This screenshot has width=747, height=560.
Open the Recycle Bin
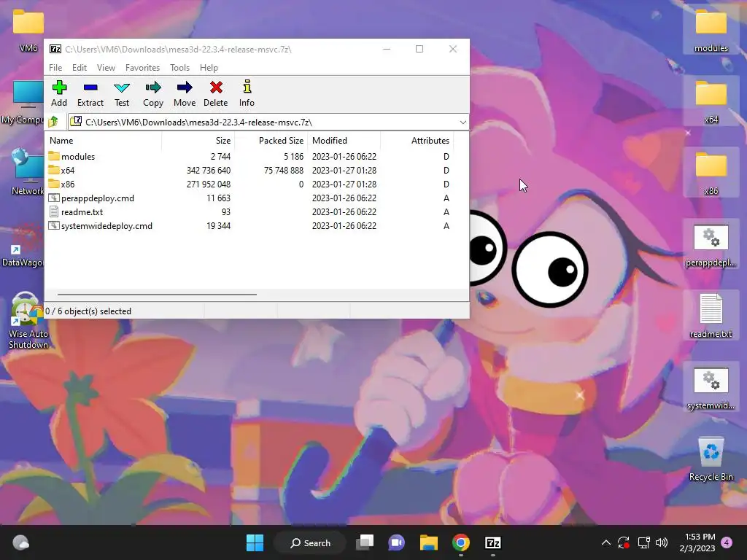711,459
